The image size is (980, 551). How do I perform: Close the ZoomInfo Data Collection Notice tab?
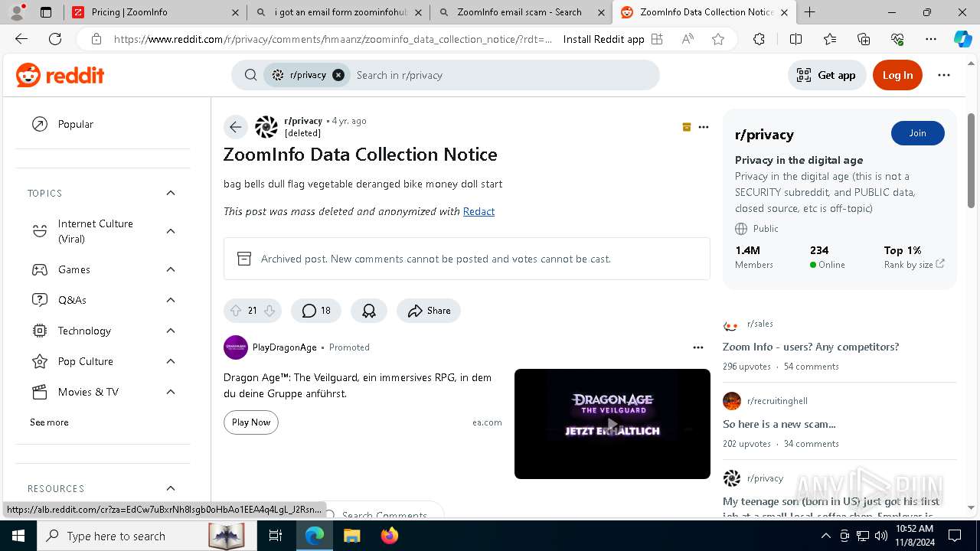784,12
